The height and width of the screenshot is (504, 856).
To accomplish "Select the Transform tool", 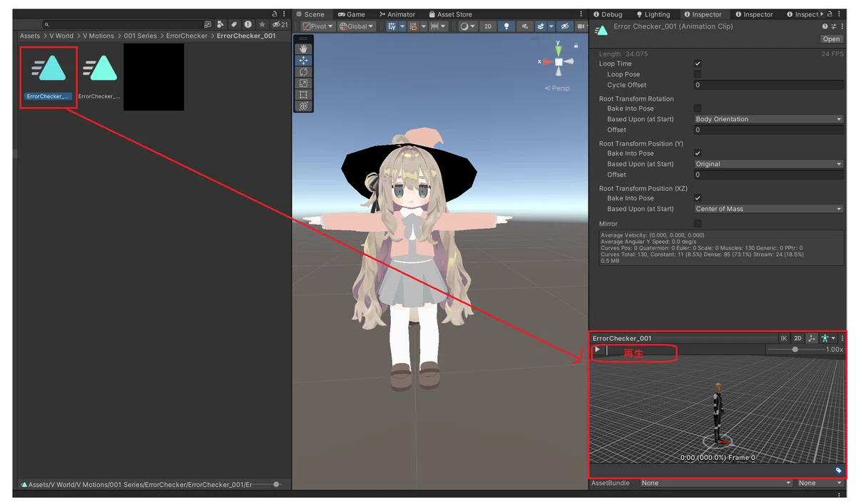I will (x=304, y=106).
